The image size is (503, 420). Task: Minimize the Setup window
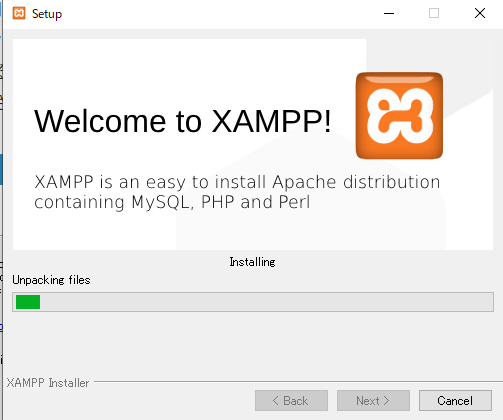(389, 14)
